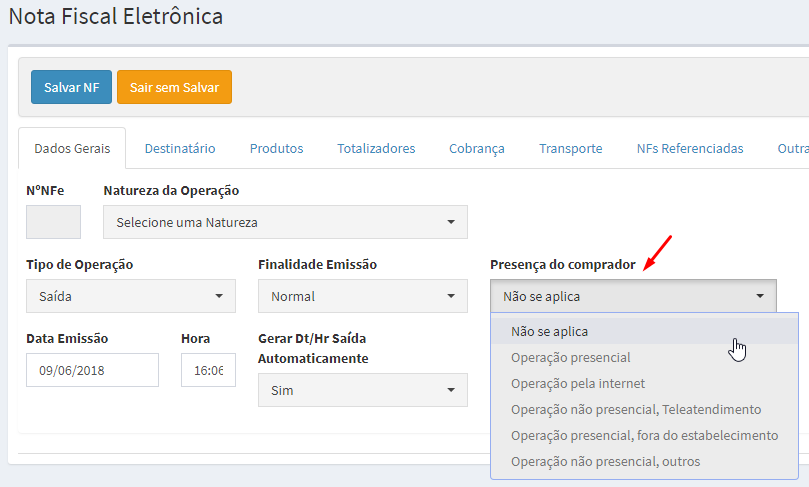809x487 pixels.
Task: Expand the Natureza da Operação dropdown
Action: 285,222
